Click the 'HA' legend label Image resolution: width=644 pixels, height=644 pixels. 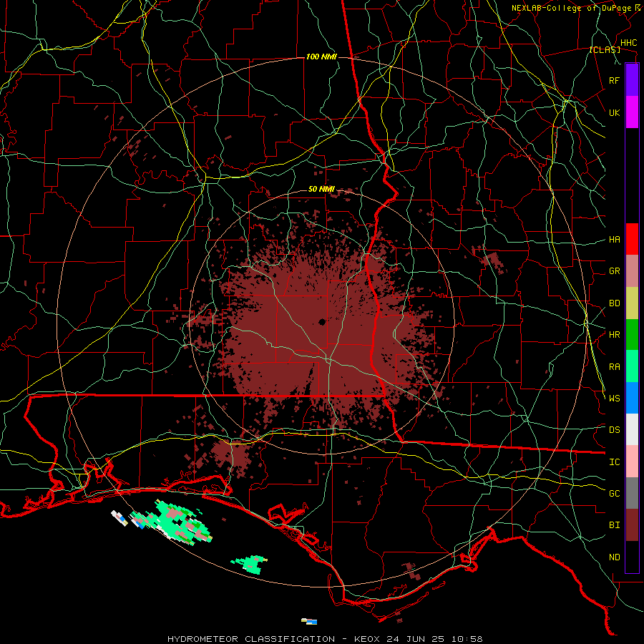pyautogui.click(x=614, y=240)
